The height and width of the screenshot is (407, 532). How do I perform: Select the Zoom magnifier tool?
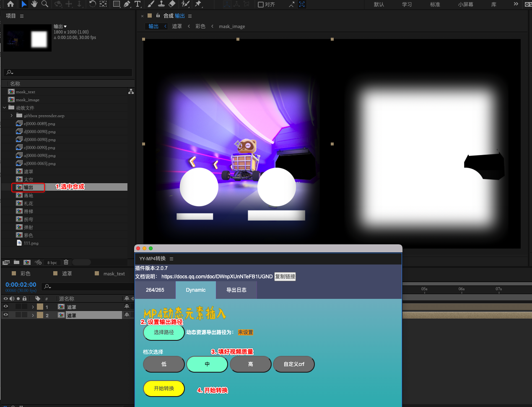coord(45,4)
